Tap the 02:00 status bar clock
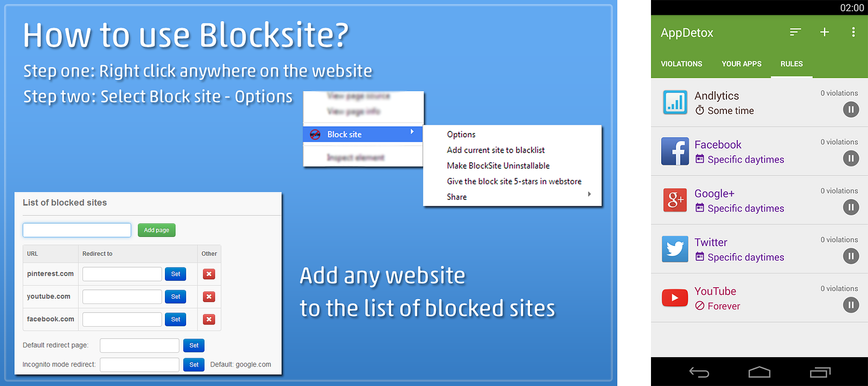Screen dimensions: 868x386 pyautogui.click(x=852, y=8)
